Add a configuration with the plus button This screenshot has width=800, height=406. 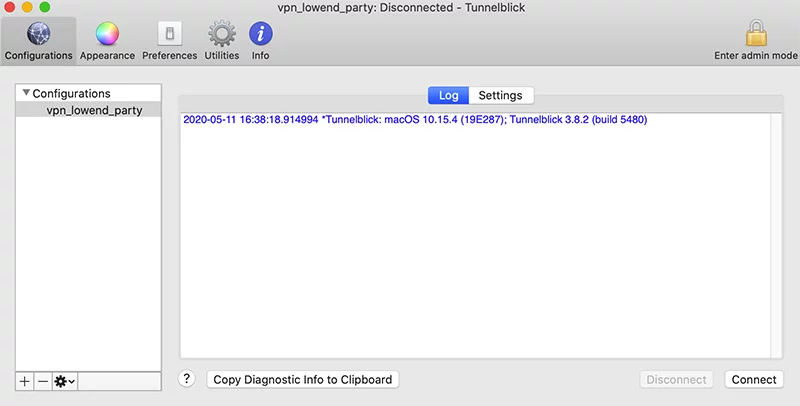(x=24, y=381)
